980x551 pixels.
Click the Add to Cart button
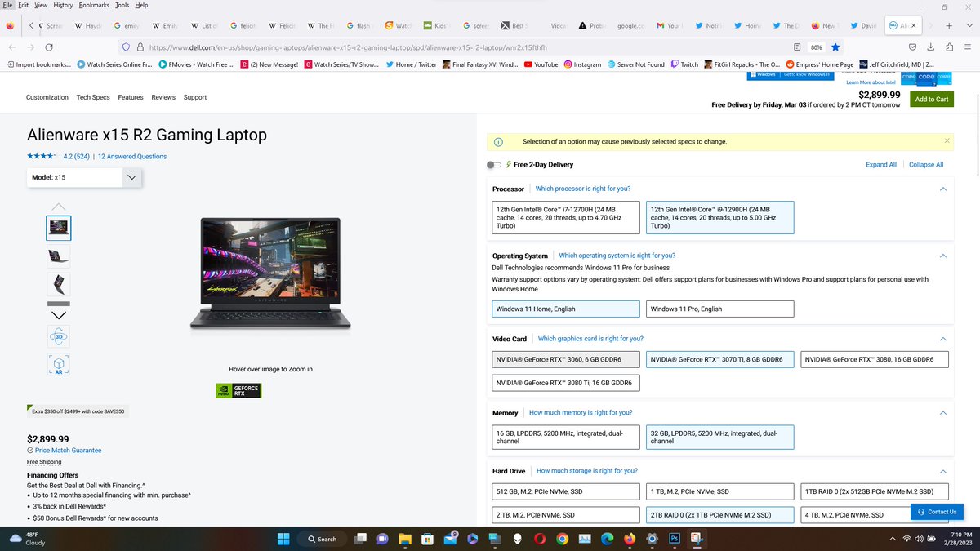click(931, 100)
